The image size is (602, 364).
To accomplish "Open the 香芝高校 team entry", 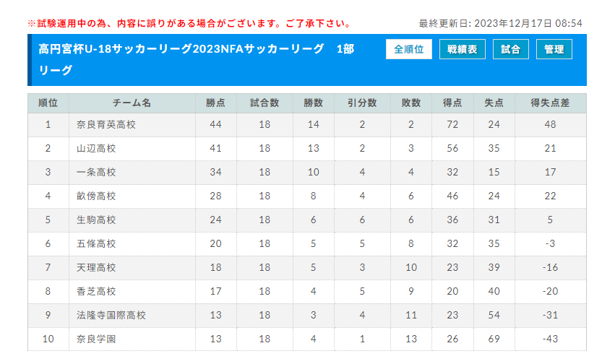I will click(96, 291).
